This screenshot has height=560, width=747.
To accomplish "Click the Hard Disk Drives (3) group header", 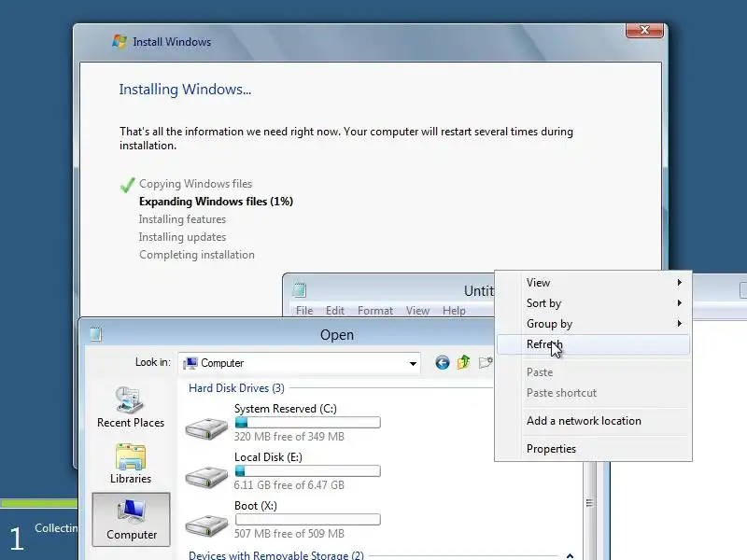I will (x=236, y=388).
